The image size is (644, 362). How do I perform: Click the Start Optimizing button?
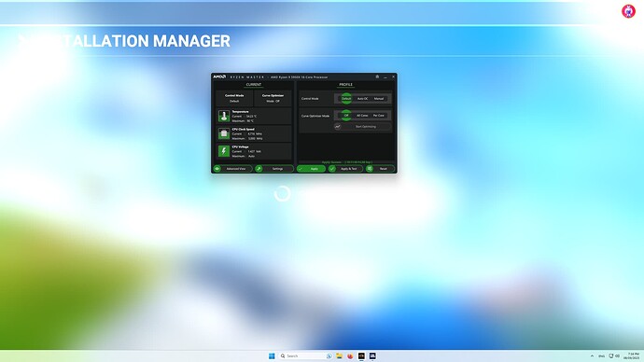[362, 126]
